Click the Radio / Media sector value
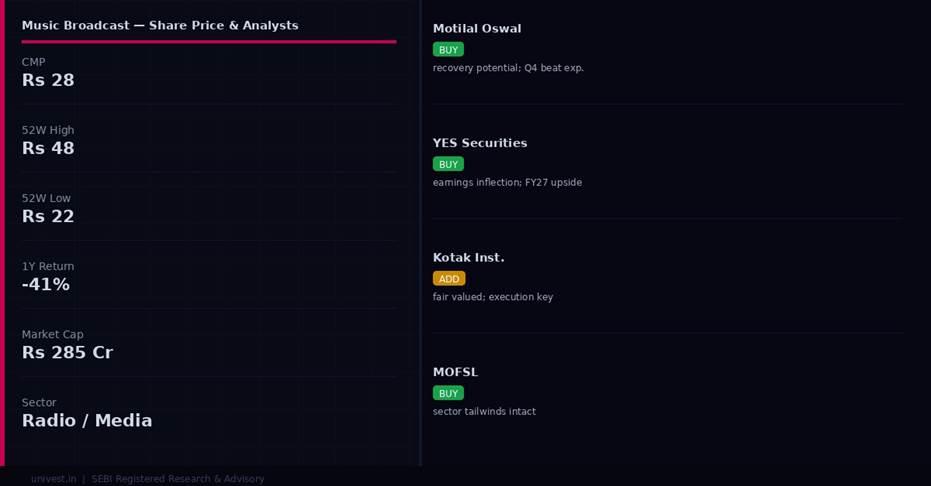Screen dimensions: 931x486 point(87,421)
